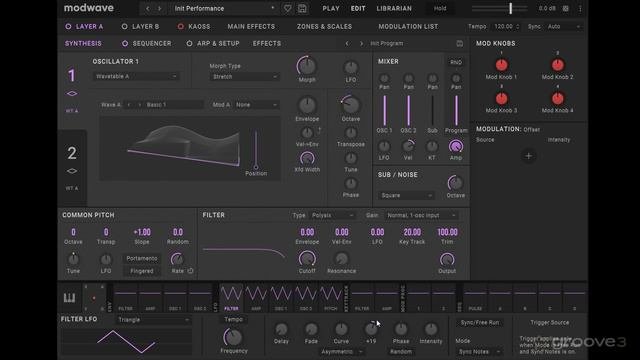Toggle Layer B power button
Screen dimensions: 640x360
click(124, 27)
